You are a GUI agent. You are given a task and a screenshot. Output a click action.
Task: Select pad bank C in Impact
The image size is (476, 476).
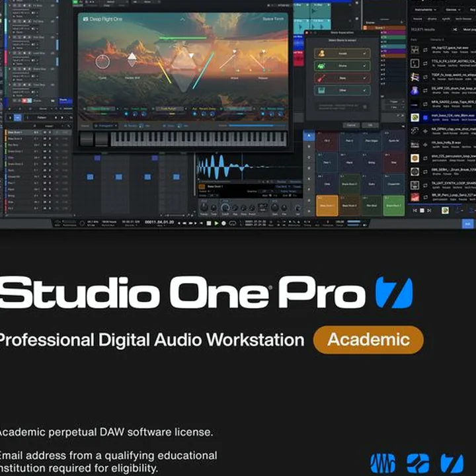pyautogui.click(x=309, y=157)
